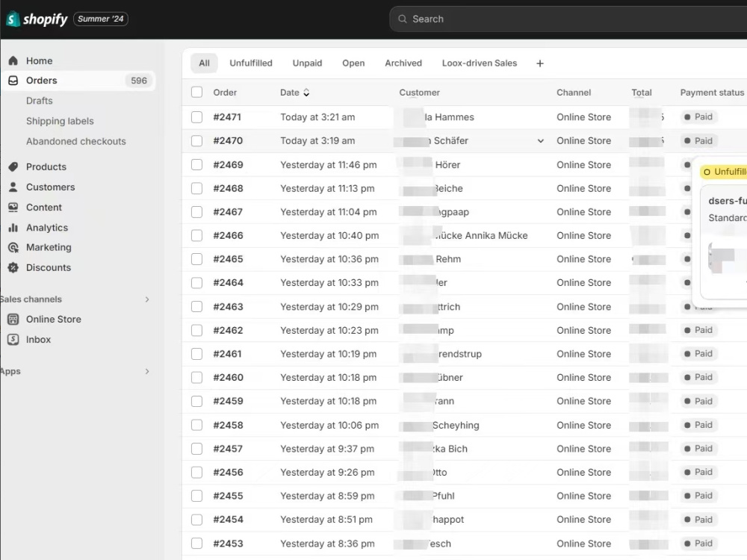This screenshot has height=560, width=747.
Task: Open Abandoned checkouts page
Action: pos(76,141)
